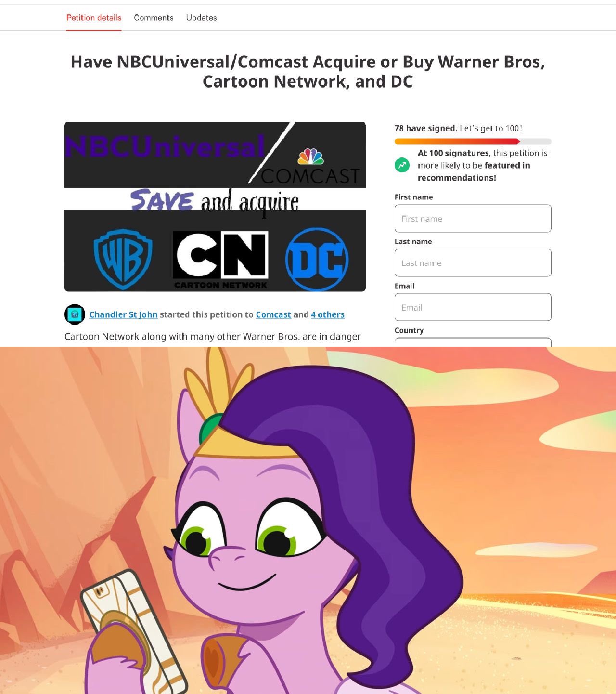Open Chandler St John's profile link

click(123, 314)
